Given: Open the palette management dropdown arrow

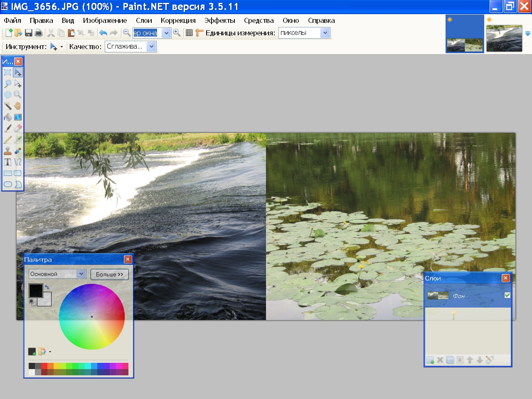Looking at the screenshot, I should [x=50, y=352].
